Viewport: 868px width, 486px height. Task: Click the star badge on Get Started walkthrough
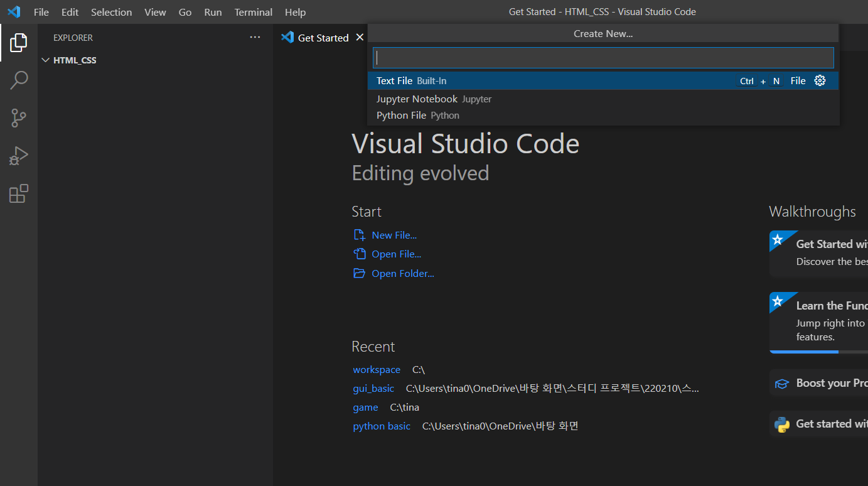pos(778,239)
